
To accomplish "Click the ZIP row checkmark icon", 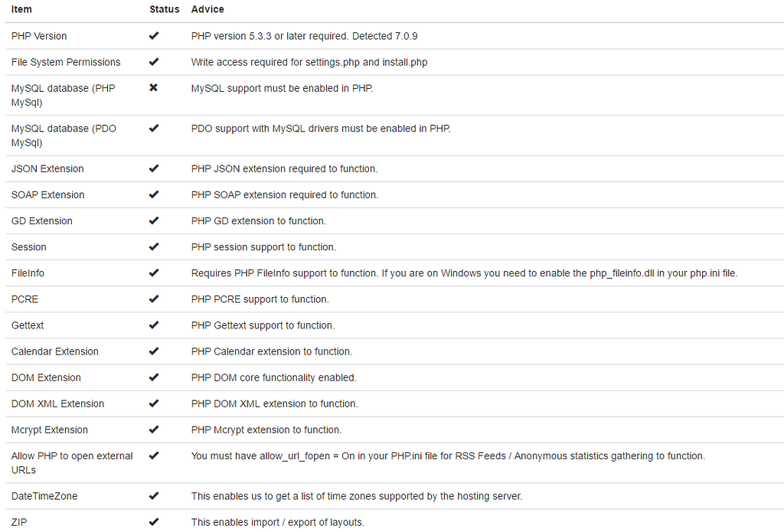I will [153, 521].
